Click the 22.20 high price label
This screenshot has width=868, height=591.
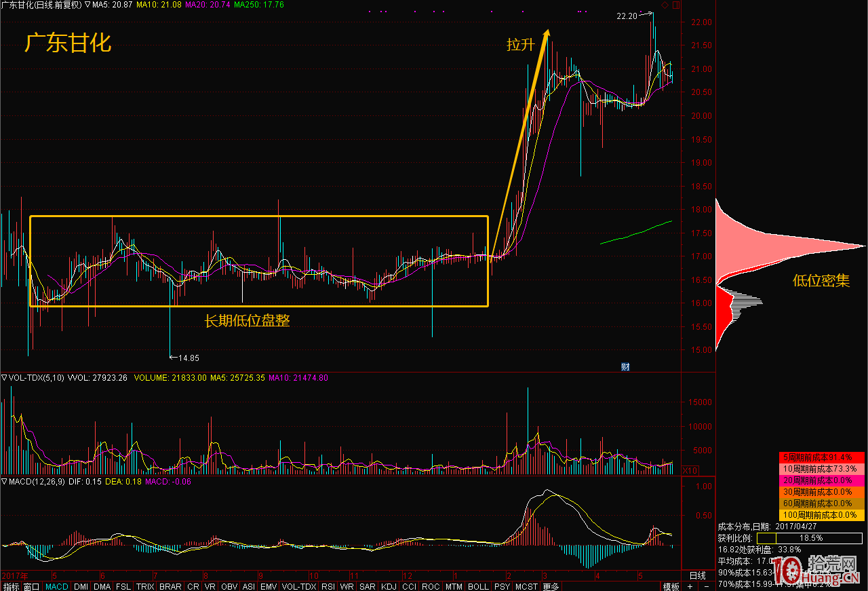pos(627,16)
